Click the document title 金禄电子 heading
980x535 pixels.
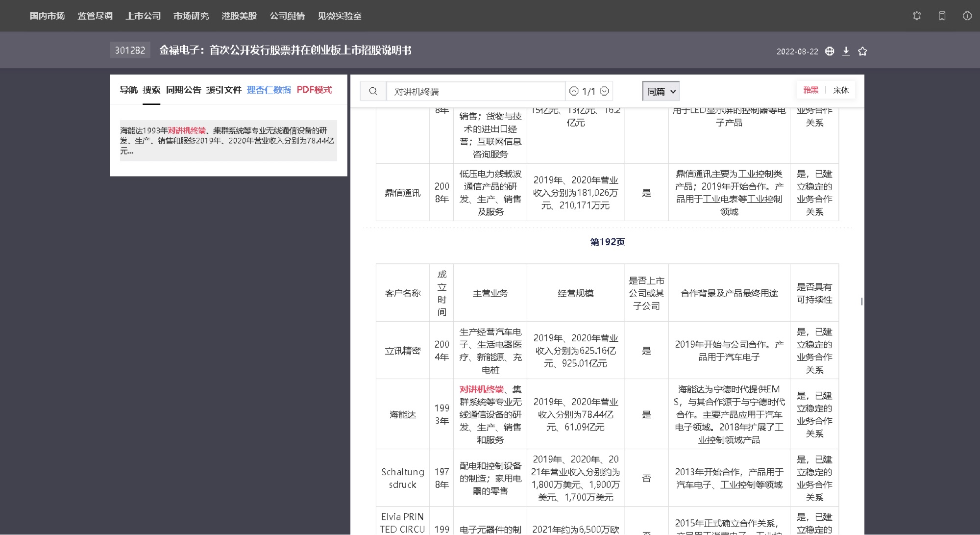285,50
